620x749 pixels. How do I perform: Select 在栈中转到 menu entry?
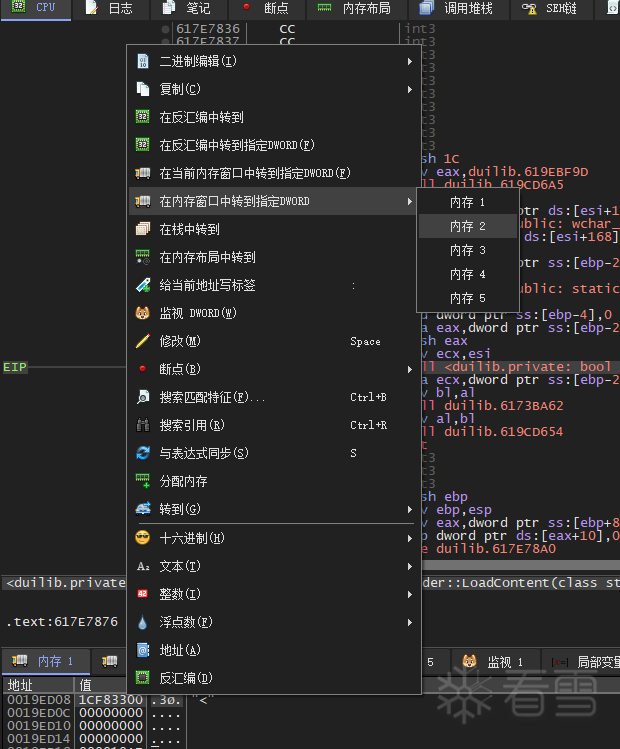pyautogui.click(x=274, y=229)
